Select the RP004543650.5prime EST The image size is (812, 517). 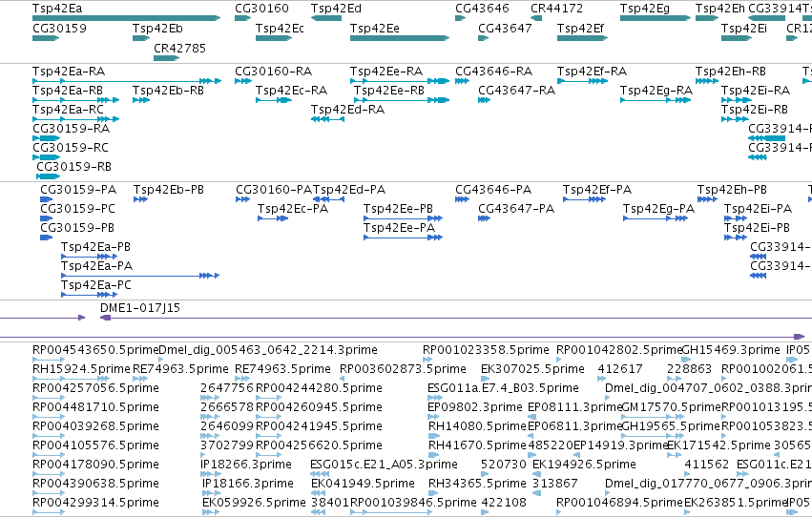pos(49,360)
